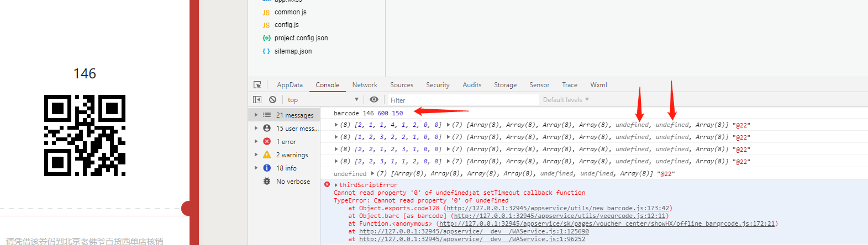Open the WAService.js:1:125690 link

click(474, 232)
